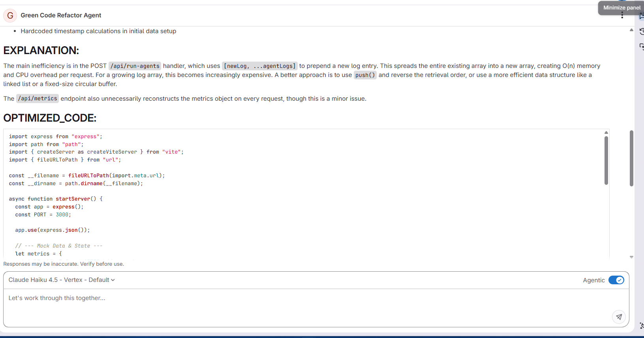Open the chat history clock icon
The height and width of the screenshot is (338, 644).
tap(642, 31)
